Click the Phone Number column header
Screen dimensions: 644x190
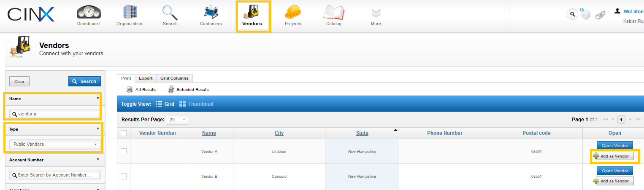445,133
